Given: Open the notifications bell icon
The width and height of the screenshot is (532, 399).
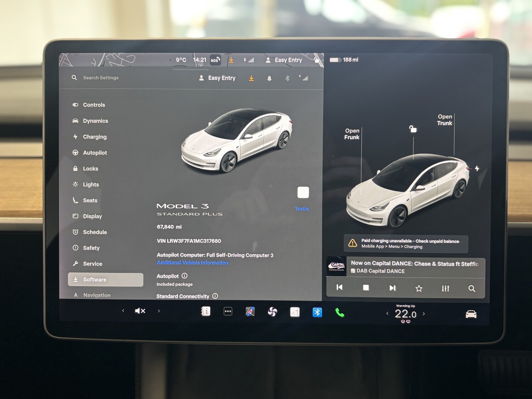Looking at the screenshot, I should click(x=269, y=78).
